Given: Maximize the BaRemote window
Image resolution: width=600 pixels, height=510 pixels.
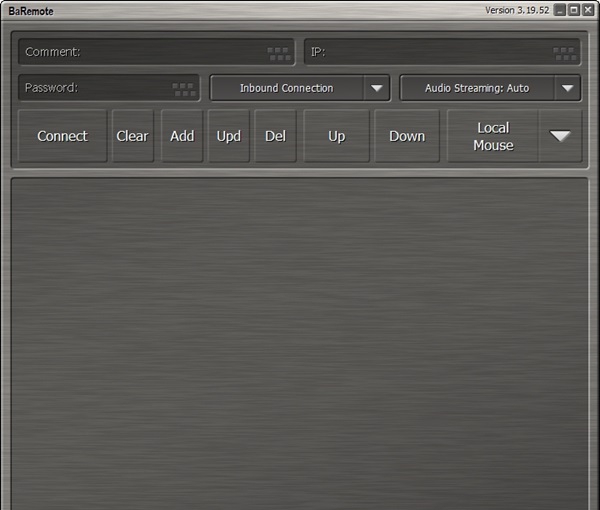Looking at the screenshot, I should point(574,10).
